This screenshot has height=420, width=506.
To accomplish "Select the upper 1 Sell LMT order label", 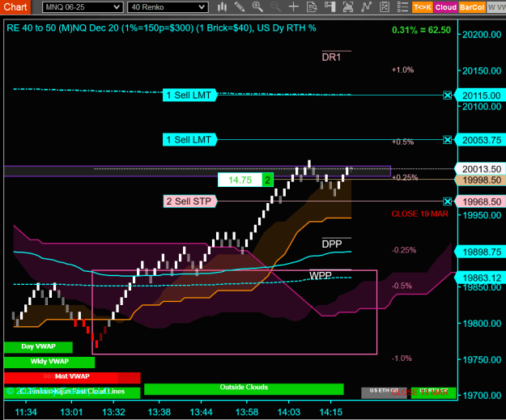I will pos(189,95).
